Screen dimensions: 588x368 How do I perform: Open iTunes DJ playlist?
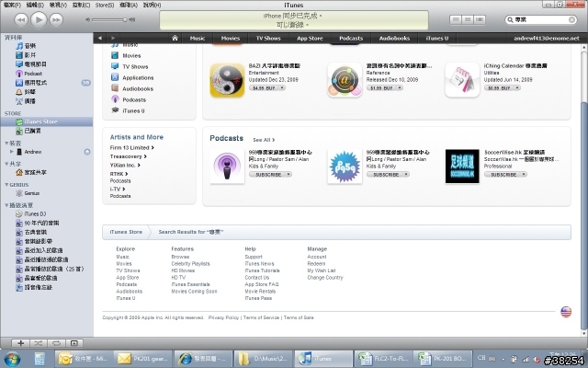pyautogui.click(x=35, y=213)
